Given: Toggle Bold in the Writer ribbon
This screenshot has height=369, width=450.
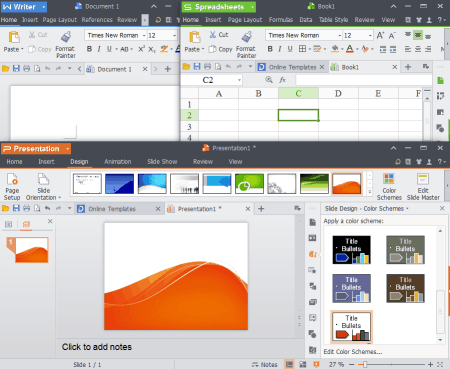Looking at the screenshot, I should pos(89,49).
